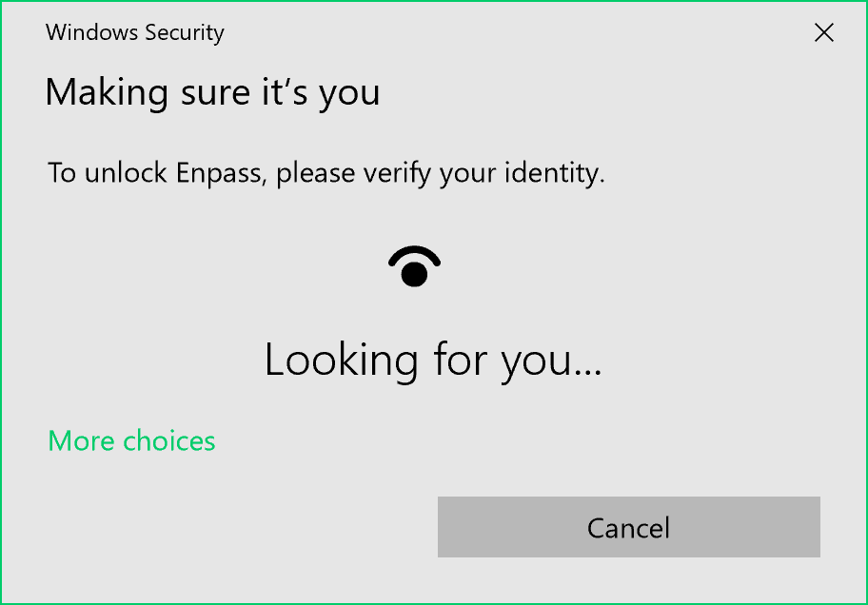This screenshot has height=605, width=868.
Task: Dismiss the identity prompt using the X icon
Action: coord(824,33)
